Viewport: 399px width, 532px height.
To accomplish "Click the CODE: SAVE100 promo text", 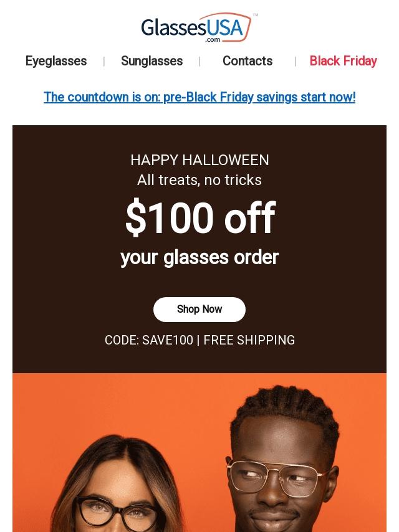I will click(149, 340).
